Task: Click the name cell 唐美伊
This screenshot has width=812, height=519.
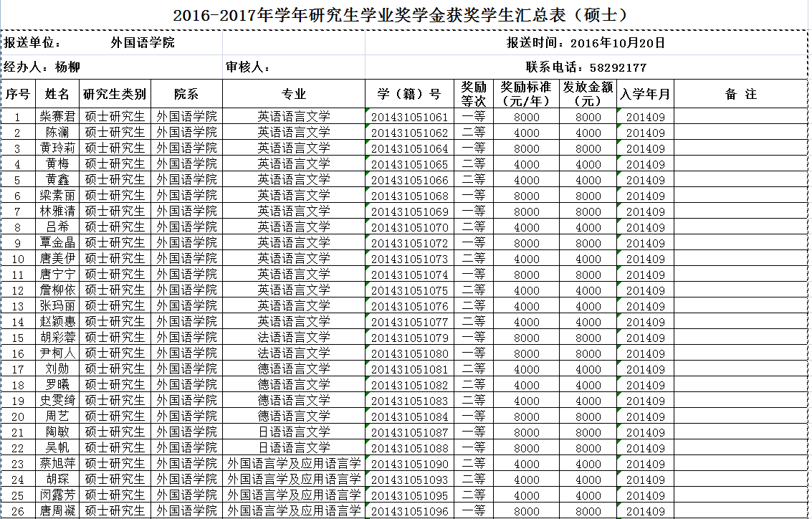Action: pos(57,259)
